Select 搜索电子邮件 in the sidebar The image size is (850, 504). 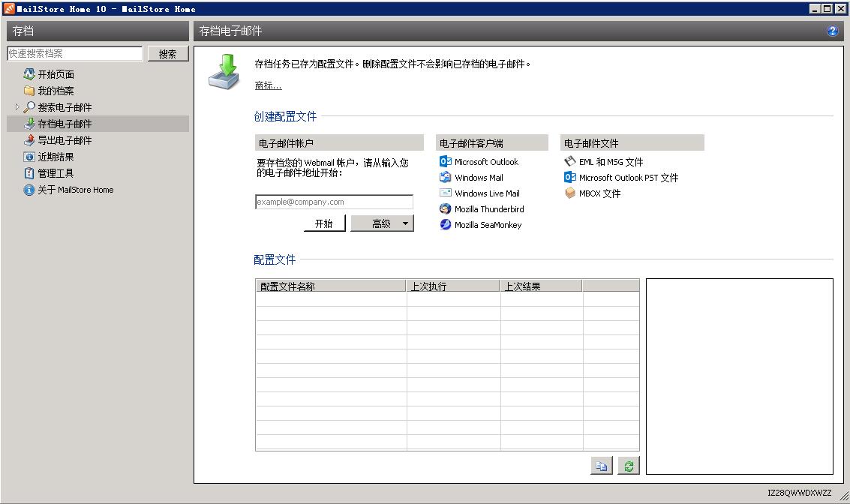pos(65,107)
